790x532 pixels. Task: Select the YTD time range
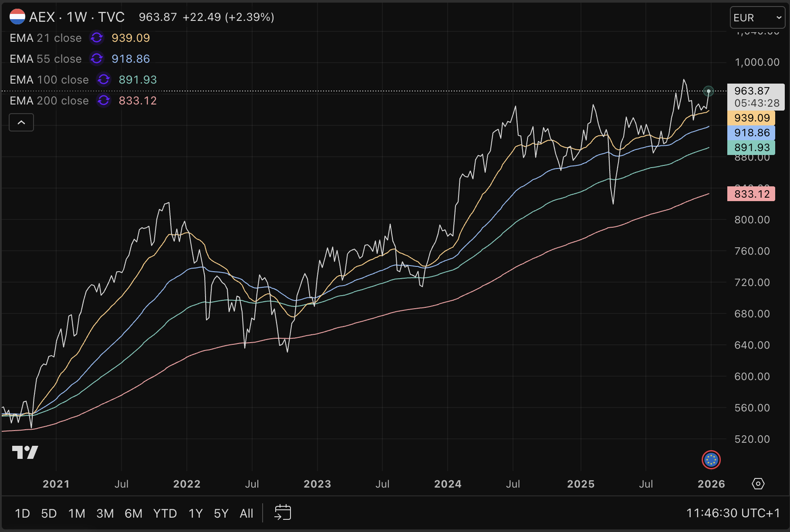165,514
